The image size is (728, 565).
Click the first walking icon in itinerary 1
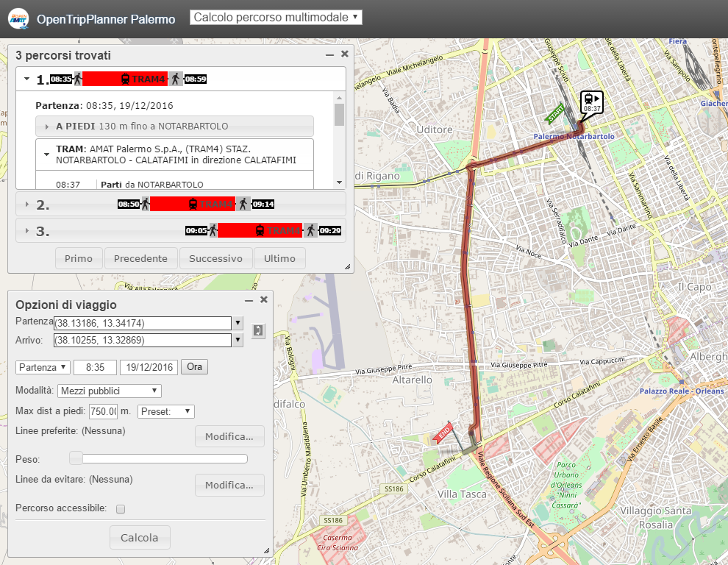[78, 79]
